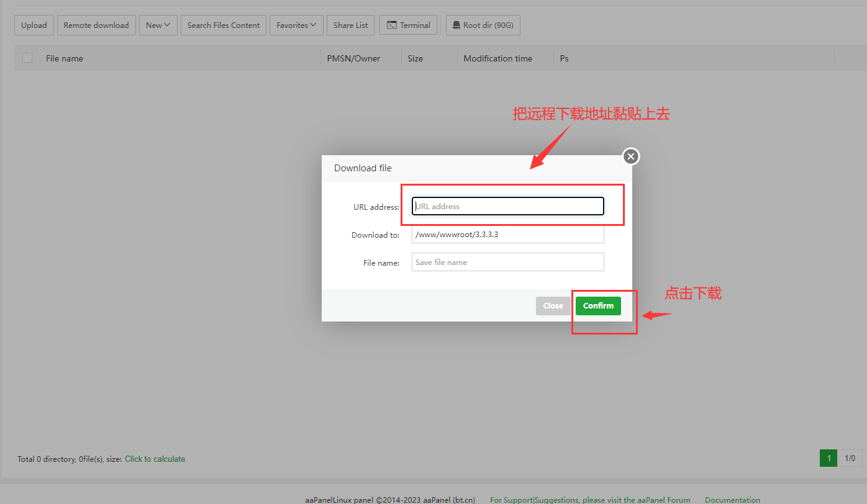Click the Root dir (90G) disk button

tap(483, 25)
